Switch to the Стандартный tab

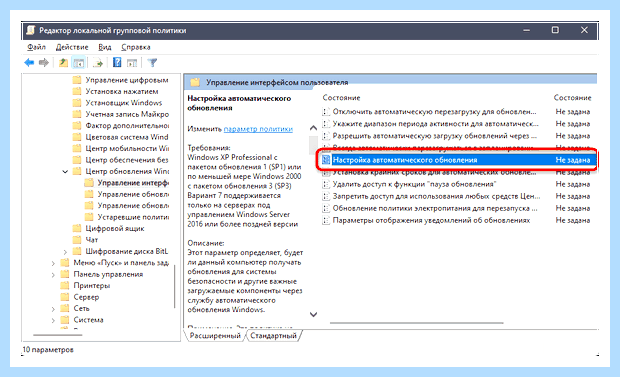click(273, 336)
